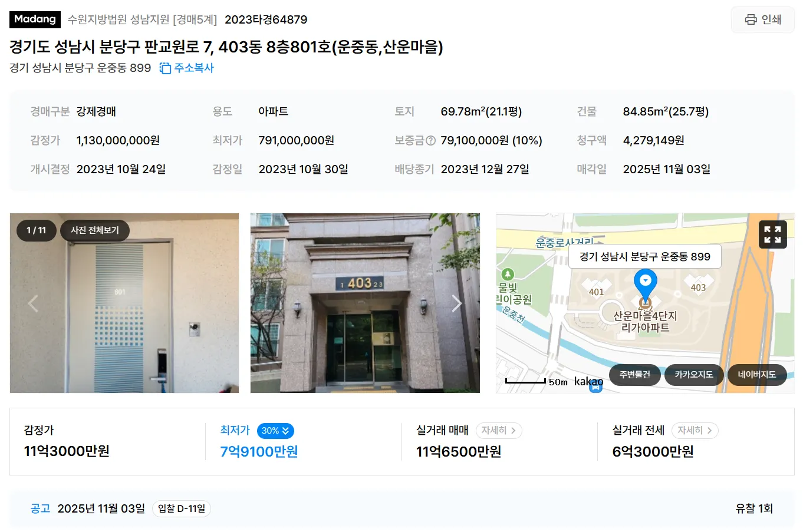Expand the 30% price drop badge
803x532 pixels.
click(x=275, y=431)
